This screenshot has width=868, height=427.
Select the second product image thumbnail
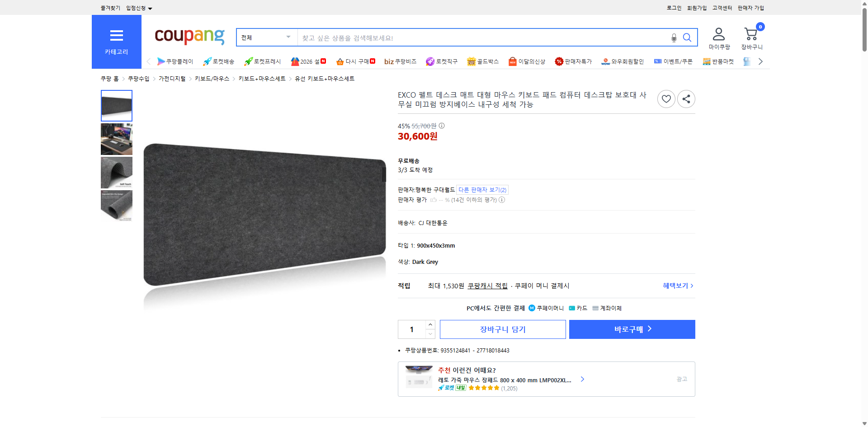[x=116, y=139]
